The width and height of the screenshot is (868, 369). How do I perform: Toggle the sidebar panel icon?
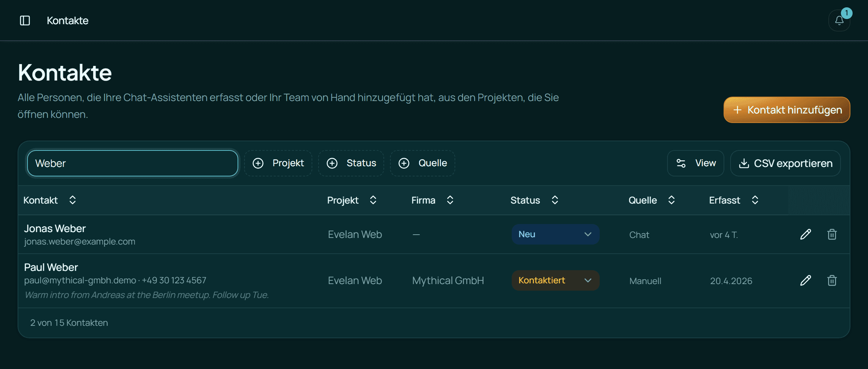(x=25, y=20)
